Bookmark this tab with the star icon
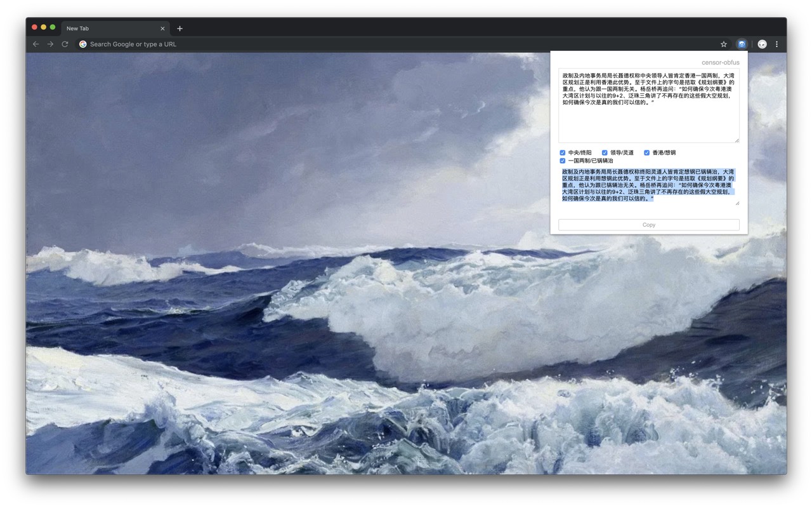This screenshot has height=508, width=812. [x=724, y=44]
